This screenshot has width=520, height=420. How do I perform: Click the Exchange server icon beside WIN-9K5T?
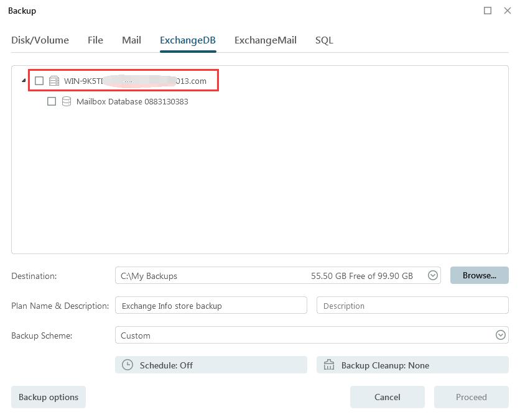point(54,81)
